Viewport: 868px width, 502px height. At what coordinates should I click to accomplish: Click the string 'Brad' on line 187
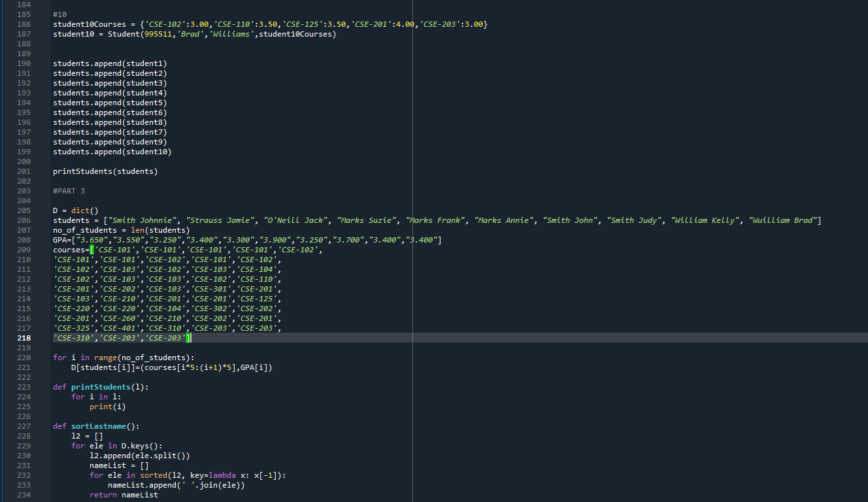(x=191, y=33)
